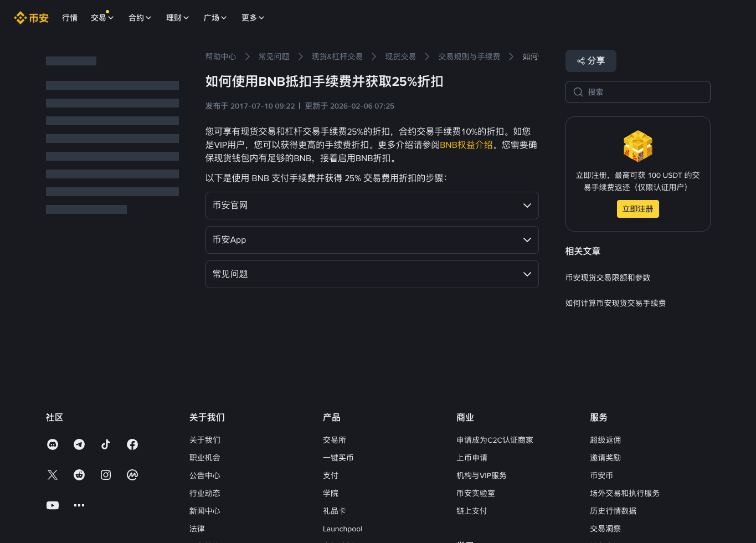Viewport: 756px width, 543px height.
Task: Open footer link 行业动态
Action: pyautogui.click(x=205, y=493)
